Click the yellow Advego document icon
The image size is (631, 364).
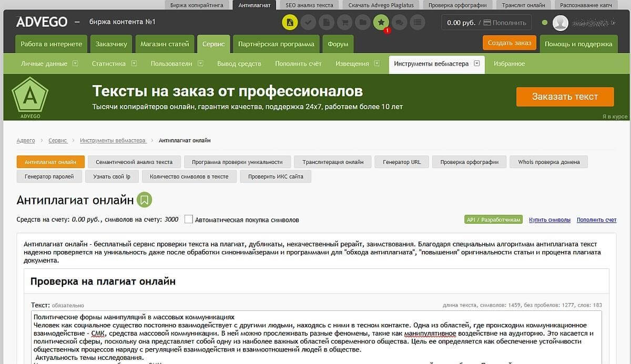(290, 22)
